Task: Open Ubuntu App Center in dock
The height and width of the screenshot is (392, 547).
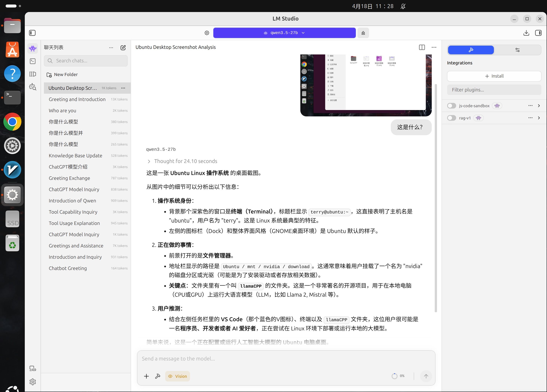Action: click(12, 50)
